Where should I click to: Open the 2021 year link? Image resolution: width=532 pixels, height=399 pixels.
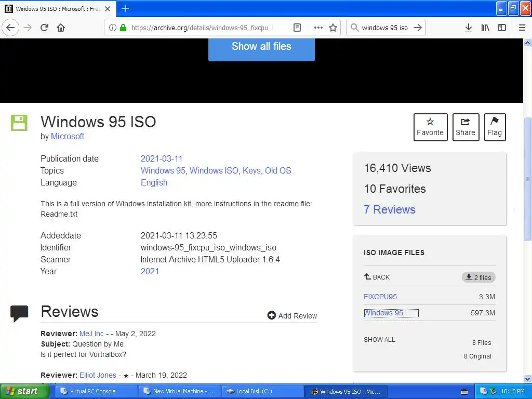pyautogui.click(x=150, y=271)
